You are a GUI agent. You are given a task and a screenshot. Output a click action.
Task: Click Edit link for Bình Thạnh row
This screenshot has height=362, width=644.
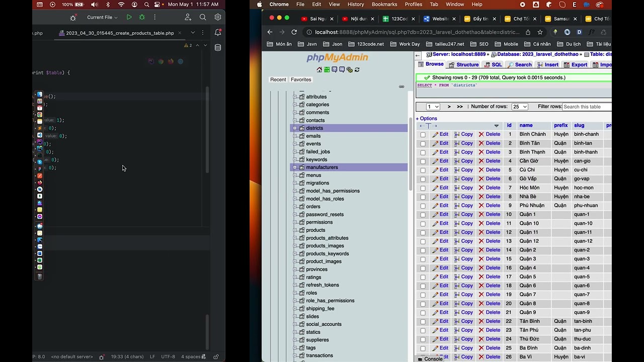440,152
